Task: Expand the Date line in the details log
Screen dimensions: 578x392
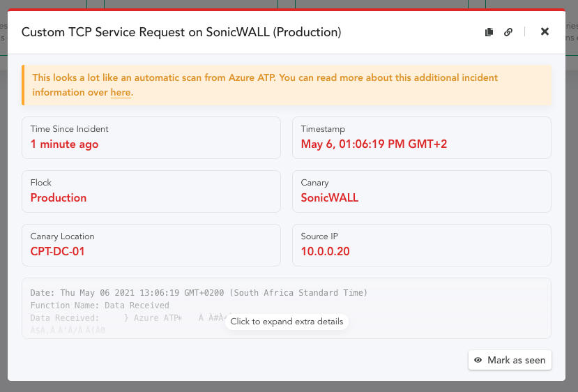Action: click(x=199, y=293)
